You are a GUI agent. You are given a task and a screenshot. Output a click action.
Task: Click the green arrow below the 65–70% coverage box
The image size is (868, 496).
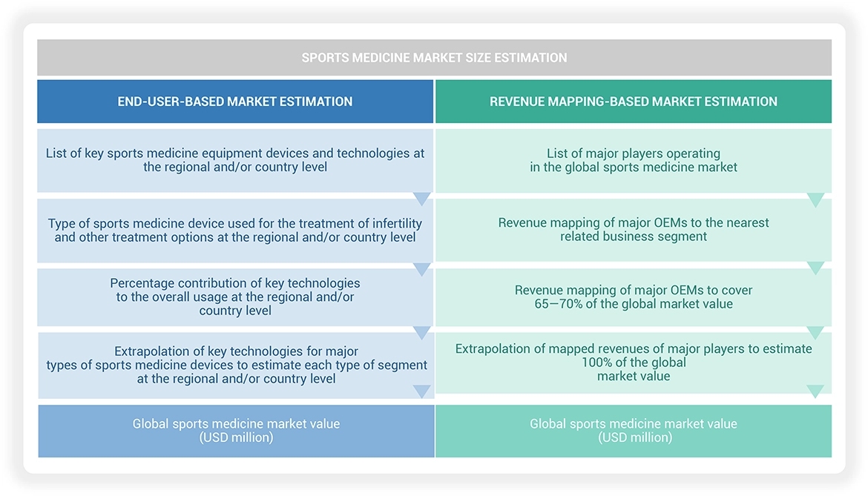[x=815, y=333]
